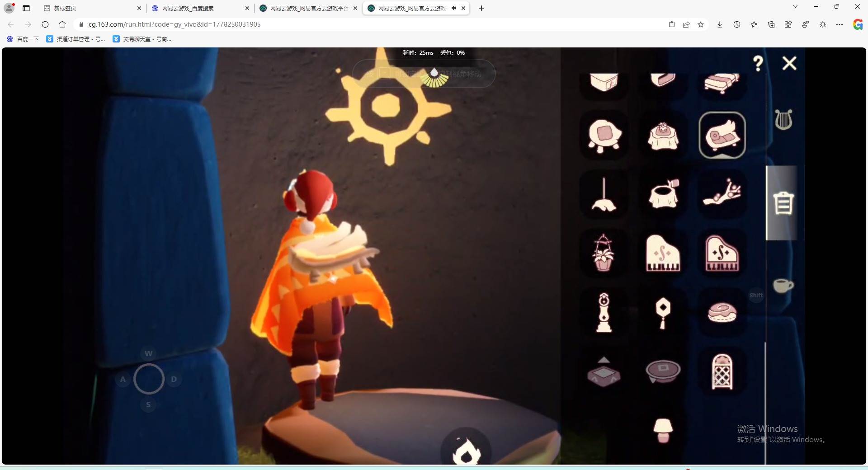The height and width of the screenshot is (470, 868).
Task: Open the 交易聊天室 bookmark
Action: [142, 39]
